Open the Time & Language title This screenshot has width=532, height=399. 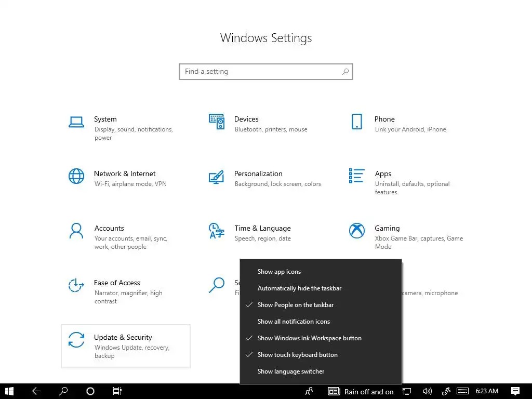click(x=262, y=229)
